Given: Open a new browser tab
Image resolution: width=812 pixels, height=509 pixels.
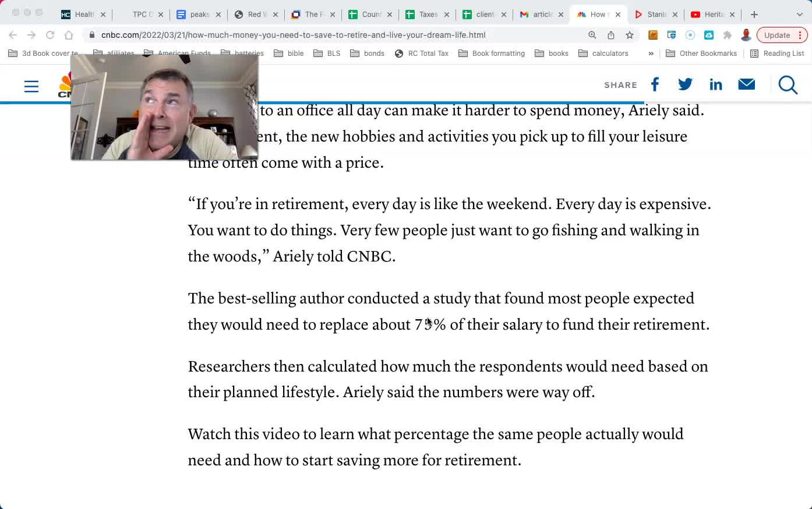Looking at the screenshot, I should [x=754, y=15].
